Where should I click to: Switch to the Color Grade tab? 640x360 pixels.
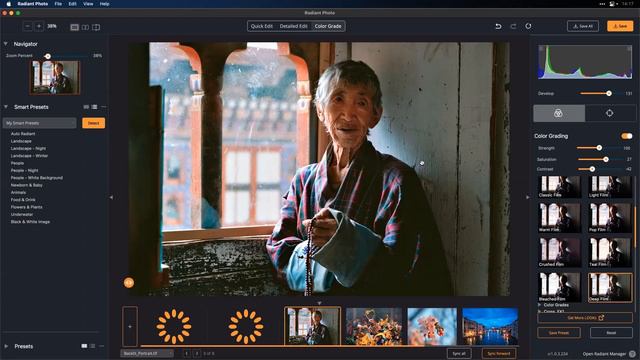pyautogui.click(x=328, y=26)
